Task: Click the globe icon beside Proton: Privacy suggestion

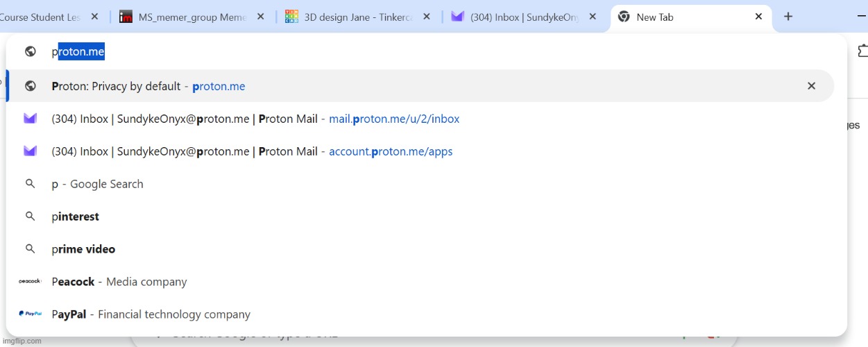Action: (30, 86)
